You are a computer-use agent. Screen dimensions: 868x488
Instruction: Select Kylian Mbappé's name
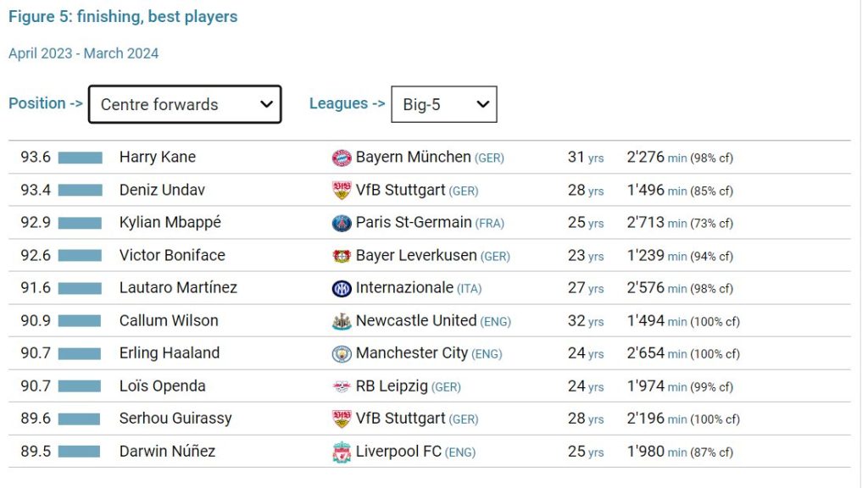point(168,223)
